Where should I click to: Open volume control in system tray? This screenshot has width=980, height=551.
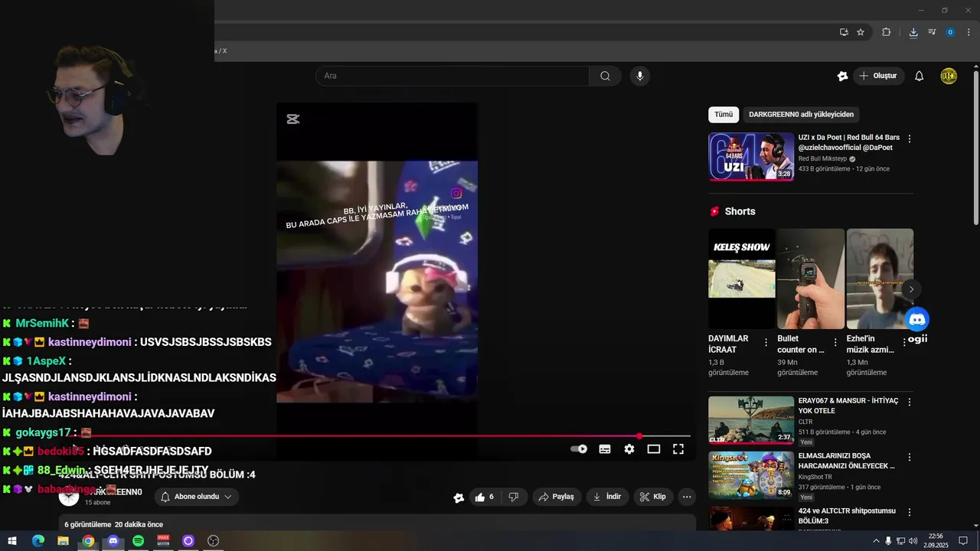point(913,541)
